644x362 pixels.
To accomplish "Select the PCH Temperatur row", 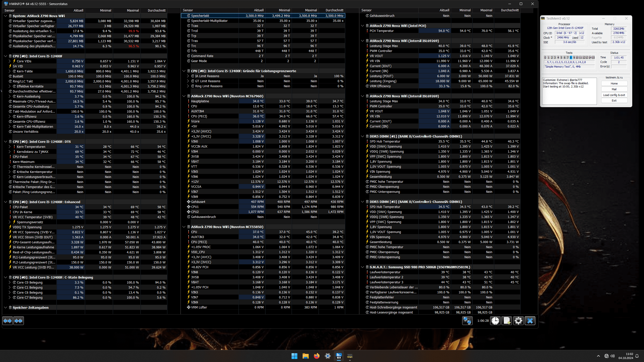I will 440,31.
